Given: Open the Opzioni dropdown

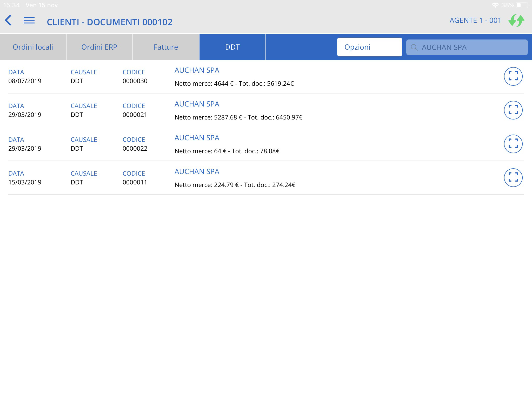Looking at the screenshot, I should pos(369,47).
